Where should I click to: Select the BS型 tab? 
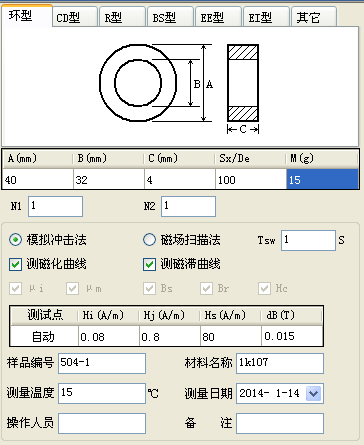(x=171, y=17)
